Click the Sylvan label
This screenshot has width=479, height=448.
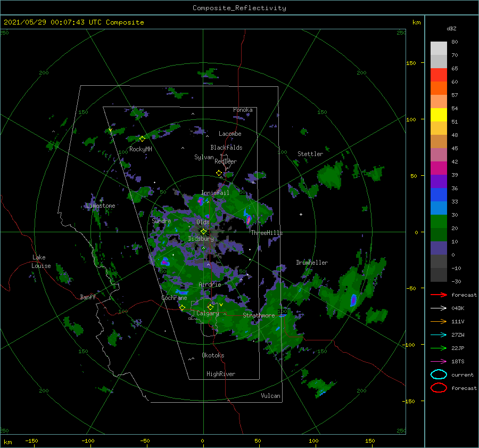[204, 157]
